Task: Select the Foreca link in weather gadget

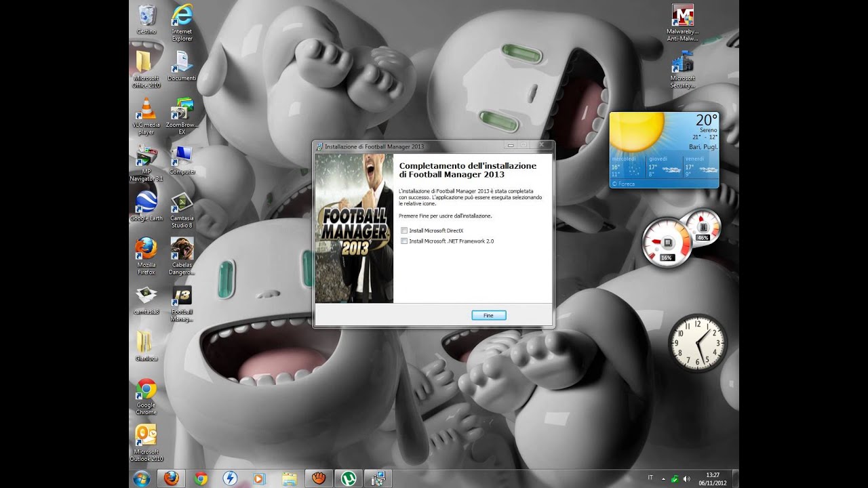Action: 625,184
